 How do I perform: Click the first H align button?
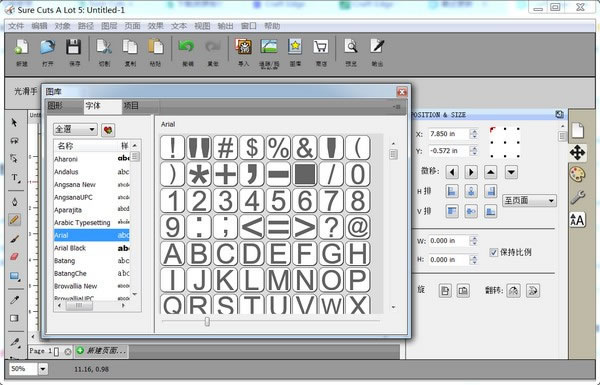click(452, 191)
